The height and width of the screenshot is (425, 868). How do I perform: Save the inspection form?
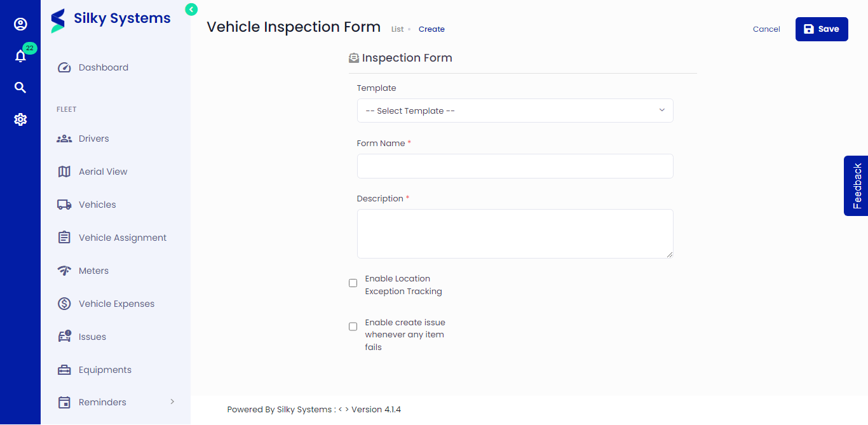(822, 29)
